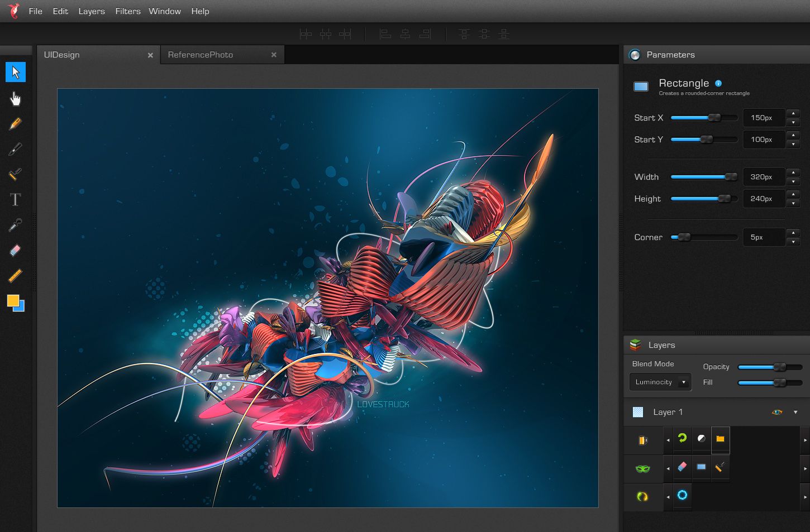Open the Luminocity blend mode dropdown
Viewport: 810px width, 532px height.
point(660,382)
